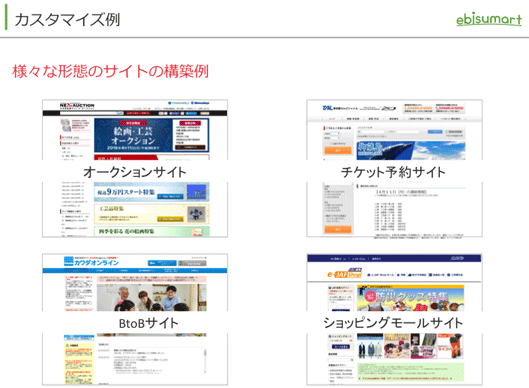Click the NEXAUCTION logo in auction screenshot

coord(77,106)
